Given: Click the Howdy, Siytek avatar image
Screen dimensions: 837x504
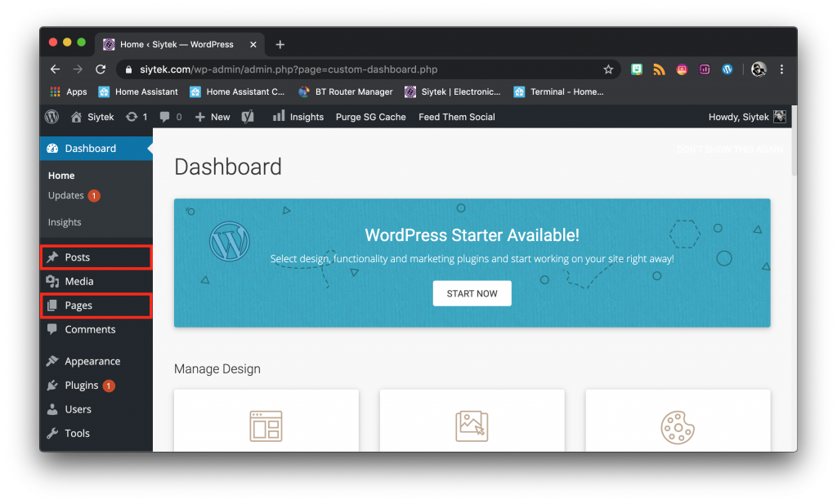Looking at the screenshot, I should 780,117.
